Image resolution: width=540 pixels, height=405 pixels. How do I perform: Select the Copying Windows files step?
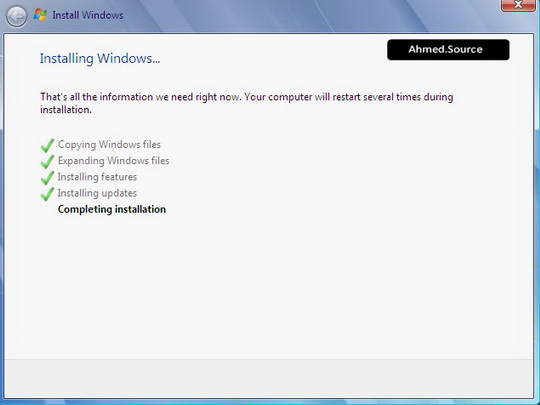[109, 144]
